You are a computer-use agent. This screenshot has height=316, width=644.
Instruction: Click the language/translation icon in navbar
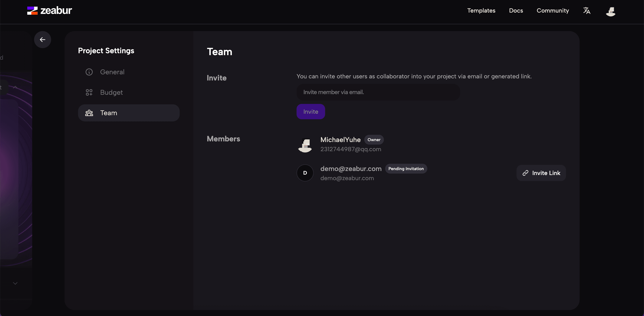pos(586,11)
